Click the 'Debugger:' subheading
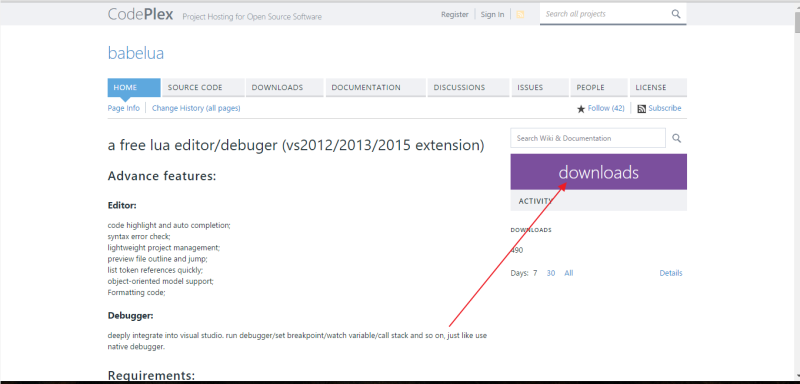The height and width of the screenshot is (384, 800). coord(131,316)
